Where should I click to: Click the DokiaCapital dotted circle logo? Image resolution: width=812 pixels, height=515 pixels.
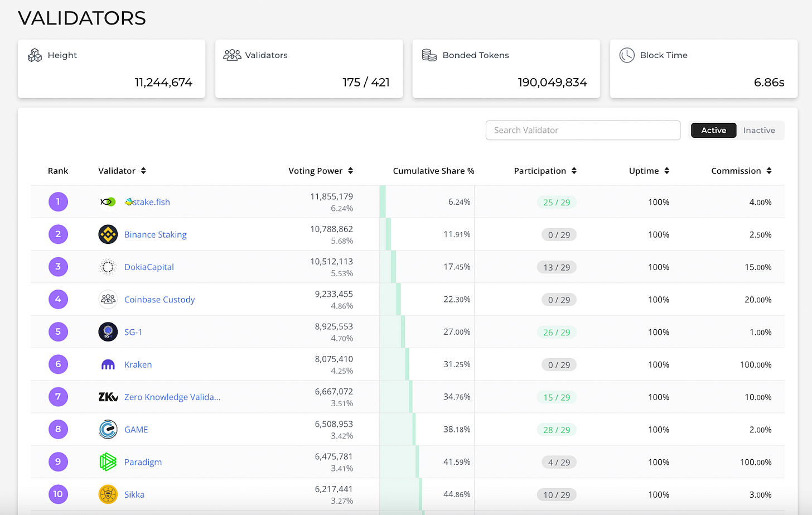point(108,267)
